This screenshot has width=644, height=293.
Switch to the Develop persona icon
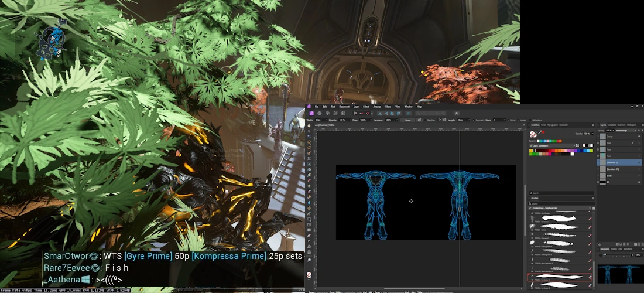[327, 113]
